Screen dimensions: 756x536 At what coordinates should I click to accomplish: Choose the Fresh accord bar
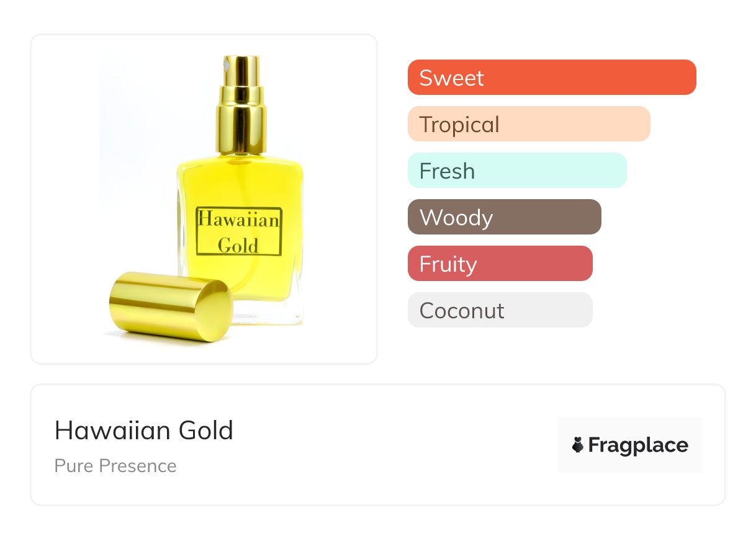(516, 171)
